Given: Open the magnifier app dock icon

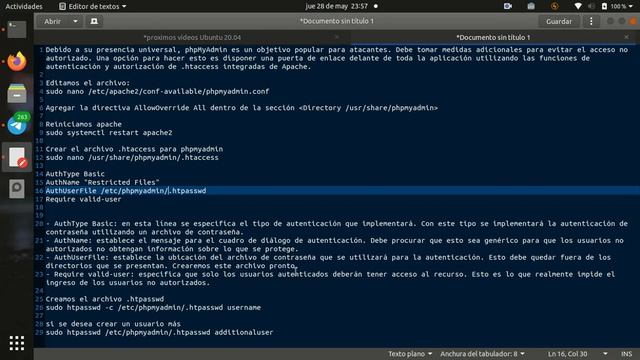Looking at the screenshot, I should click(x=17, y=189).
